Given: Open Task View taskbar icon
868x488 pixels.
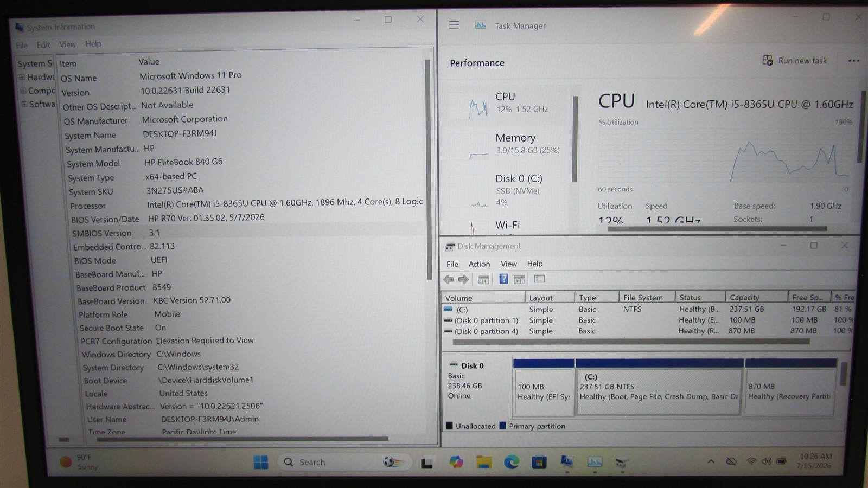Looking at the screenshot, I should pos(427,463).
